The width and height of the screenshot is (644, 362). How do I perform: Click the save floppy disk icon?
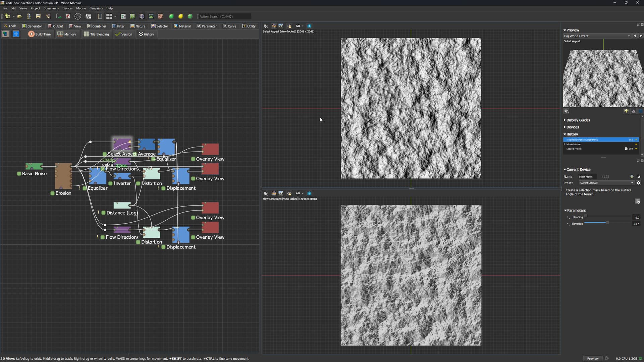(x=38, y=16)
